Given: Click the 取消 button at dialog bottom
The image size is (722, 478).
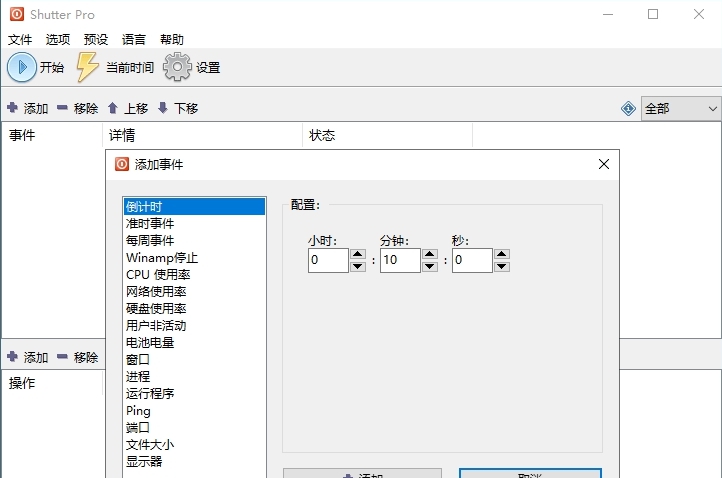Looking at the screenshot, I should pyautogui.click(x=530, y=473).
